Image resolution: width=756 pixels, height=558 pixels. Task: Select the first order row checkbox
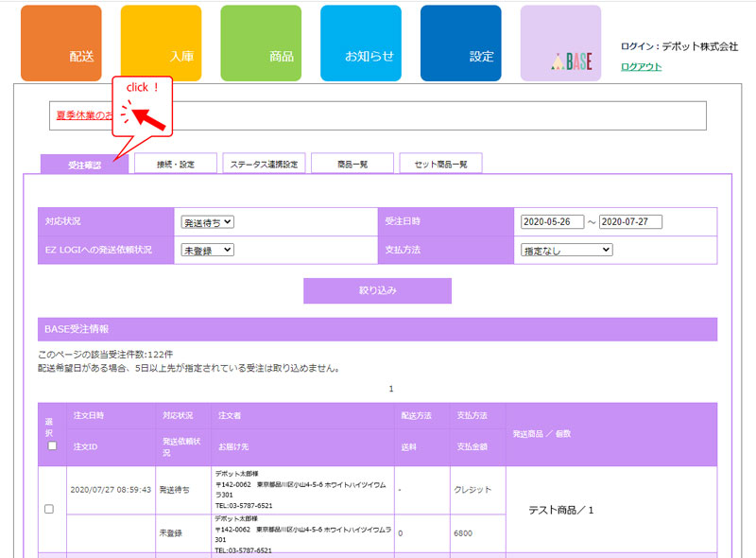pyautogui.click(x=49, y=509)
